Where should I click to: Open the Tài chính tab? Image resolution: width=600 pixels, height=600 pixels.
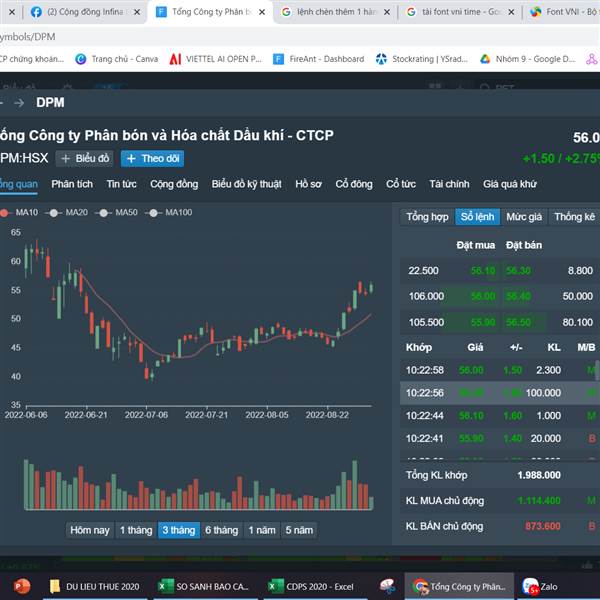[449, 184]
